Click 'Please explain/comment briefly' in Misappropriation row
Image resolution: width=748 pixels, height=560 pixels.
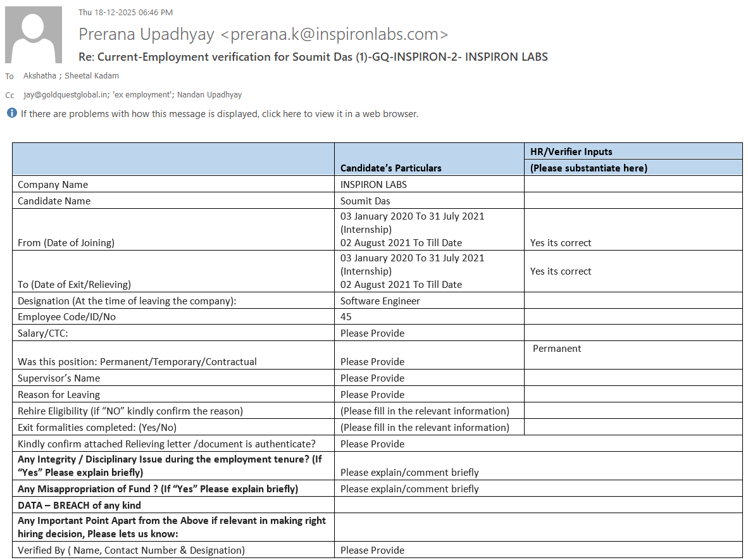(x=409, y=489)
